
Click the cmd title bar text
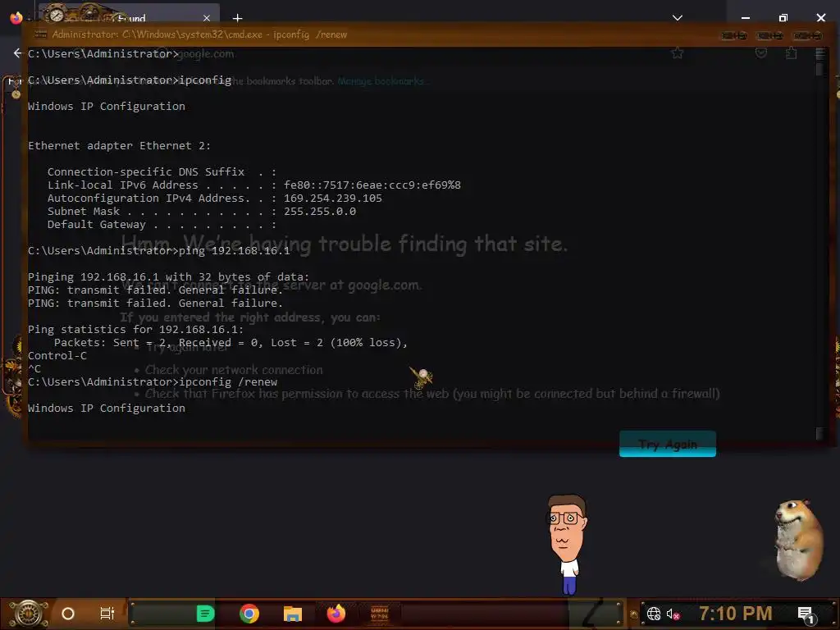[199, 34]
